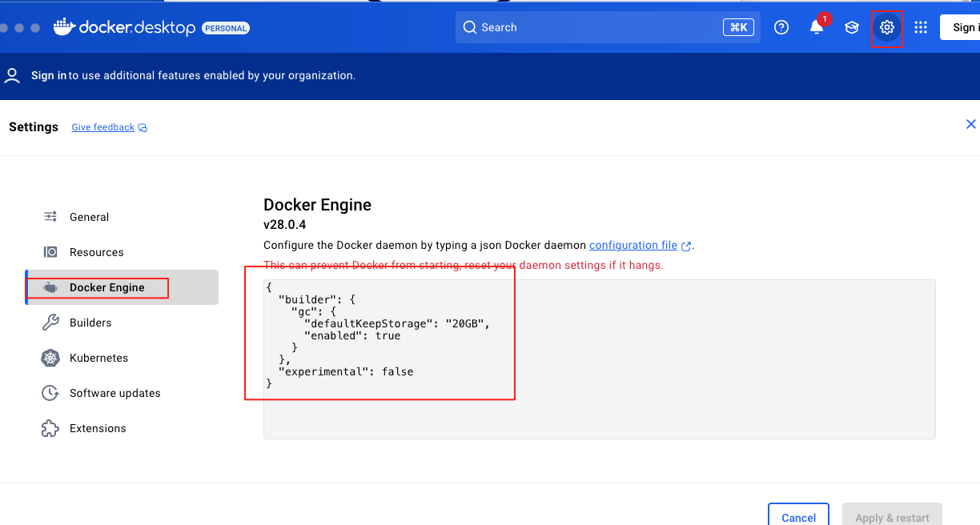980x525 pixels.
Task: Click the Settings gear icon
Action: tap(886, 28)
